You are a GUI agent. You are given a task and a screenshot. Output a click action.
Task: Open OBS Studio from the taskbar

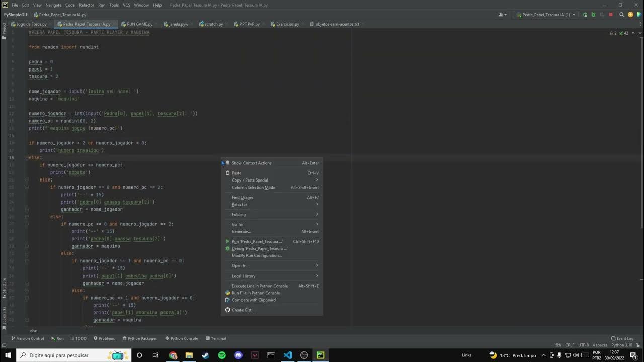304,355
